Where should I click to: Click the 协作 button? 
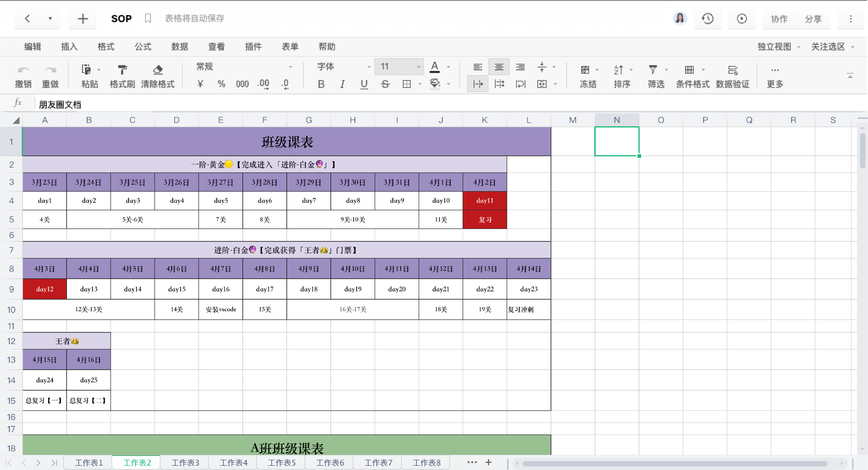pos(779,19)
